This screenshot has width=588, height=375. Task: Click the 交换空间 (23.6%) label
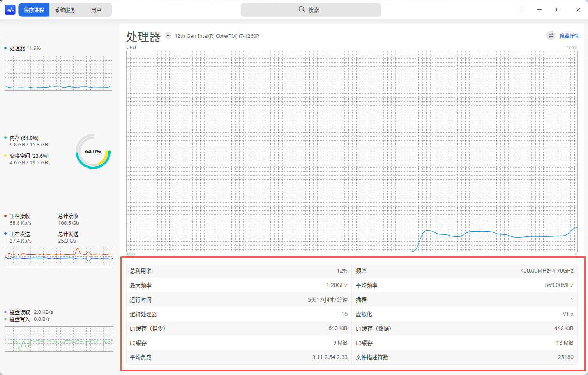(x=29, y=156)
